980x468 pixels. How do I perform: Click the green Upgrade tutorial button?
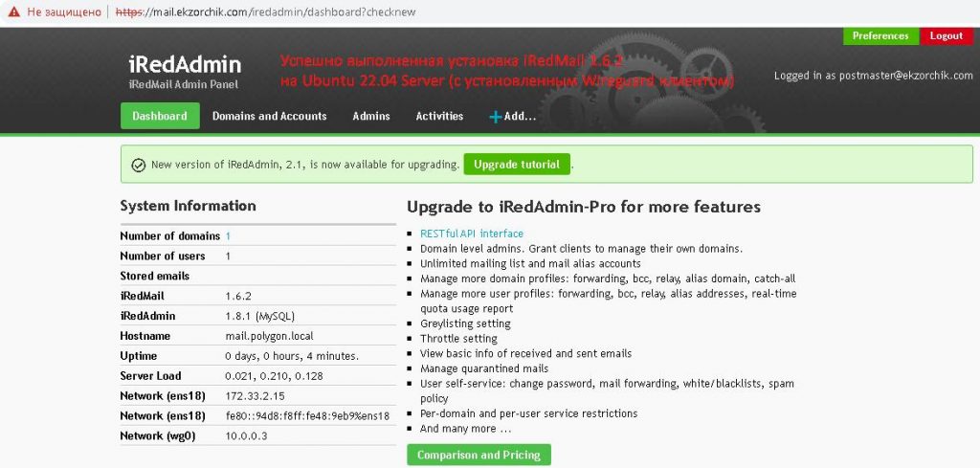pos(517,165)
